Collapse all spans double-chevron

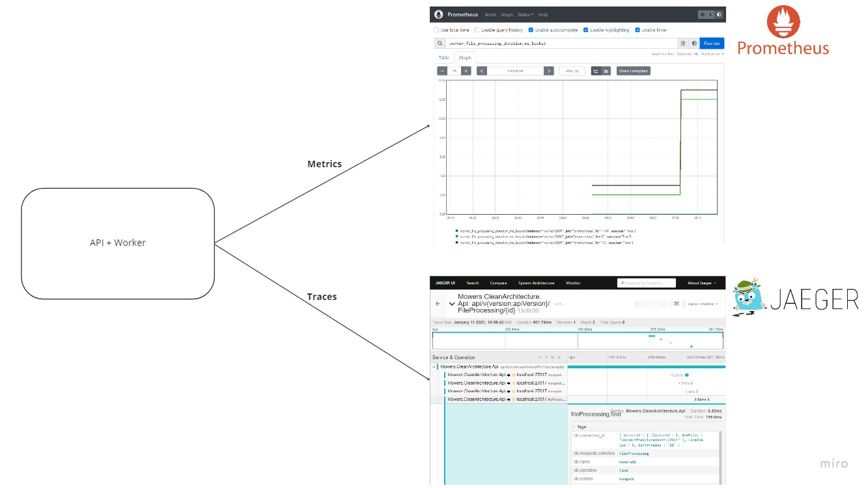pos(559,357)
